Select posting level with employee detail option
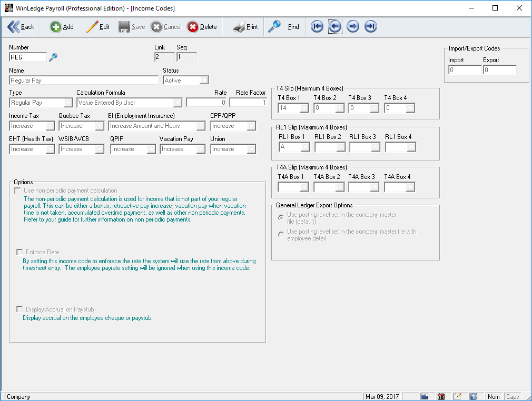 tap(281, 235)
